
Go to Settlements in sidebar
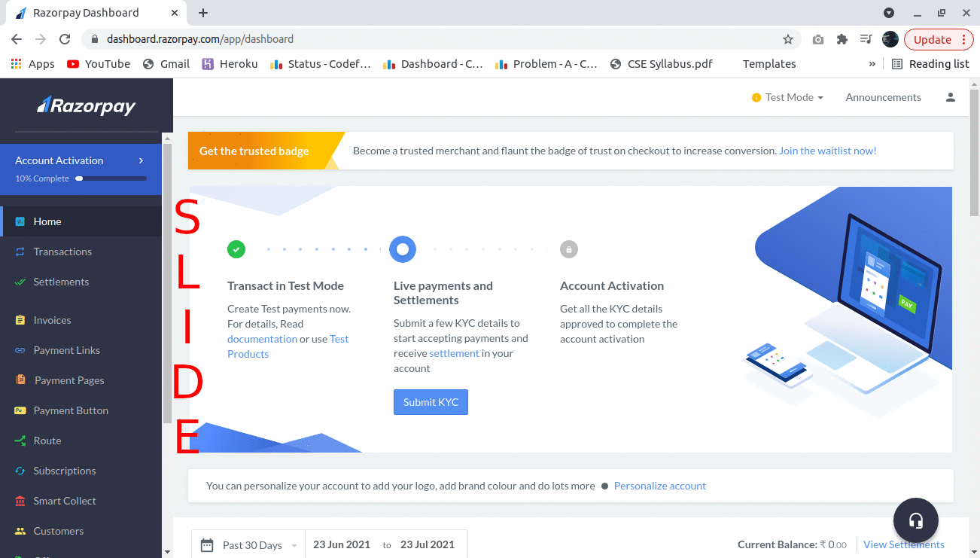(81, 282)
